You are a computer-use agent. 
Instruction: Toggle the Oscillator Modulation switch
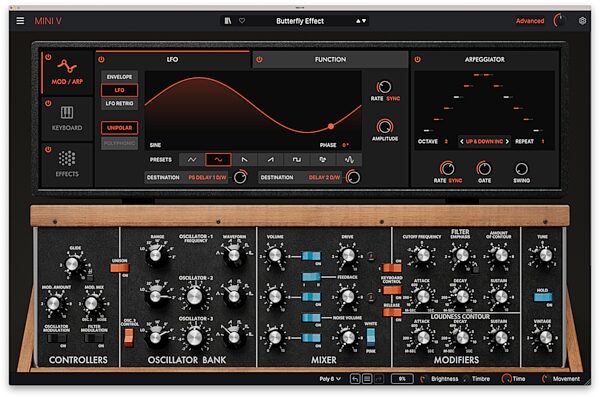coord(56,339)
